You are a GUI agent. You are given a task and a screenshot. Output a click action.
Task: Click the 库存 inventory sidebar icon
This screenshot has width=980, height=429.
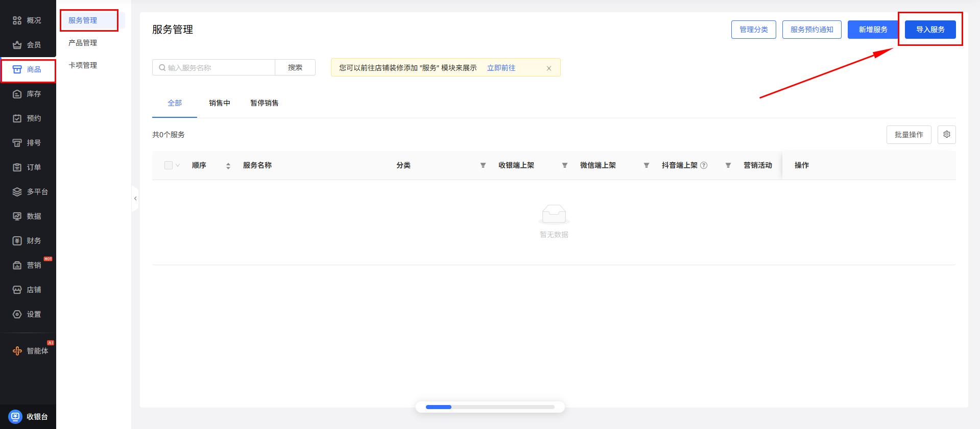(17, 94)
